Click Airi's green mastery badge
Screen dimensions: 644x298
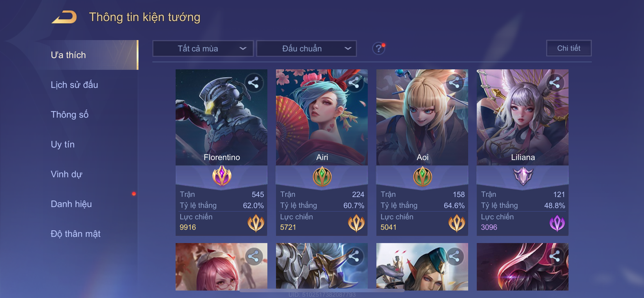click(x=322, y=177)
